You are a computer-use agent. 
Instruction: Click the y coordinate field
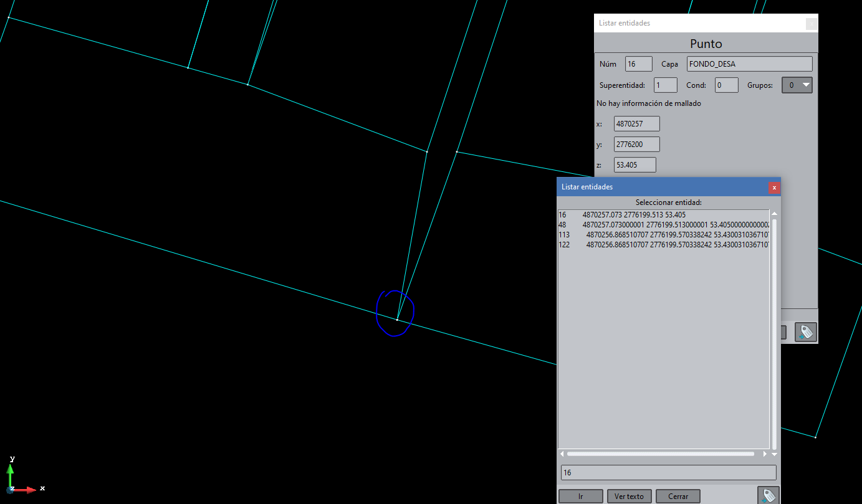(x=637, y=145)
